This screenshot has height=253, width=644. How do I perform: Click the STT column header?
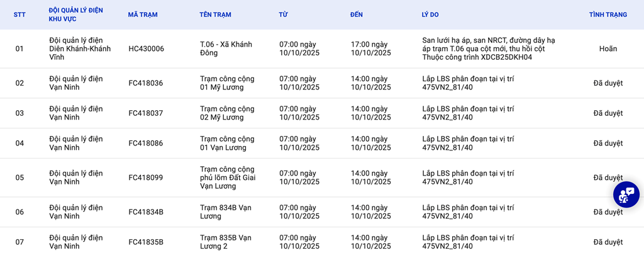(19, 14)
